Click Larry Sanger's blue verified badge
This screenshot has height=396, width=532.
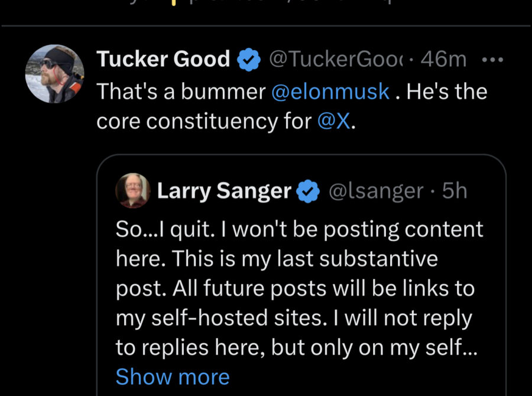(x=307, y=191)
